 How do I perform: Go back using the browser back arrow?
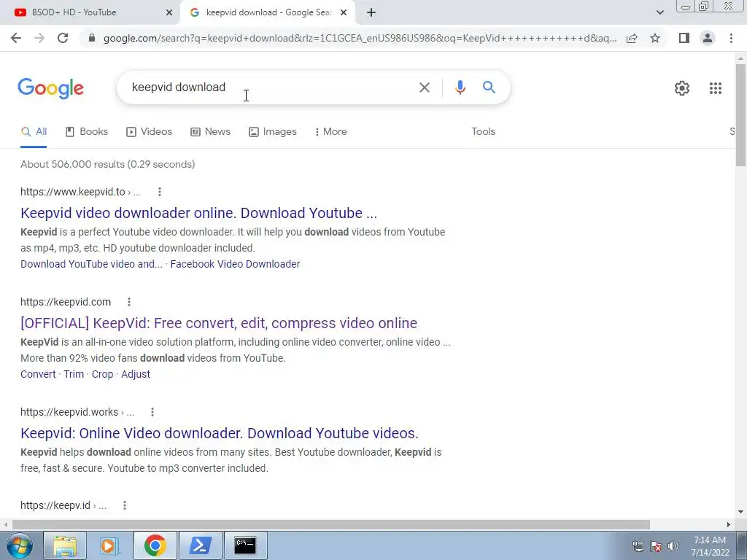pyautogui.click(x=16, y=38)
